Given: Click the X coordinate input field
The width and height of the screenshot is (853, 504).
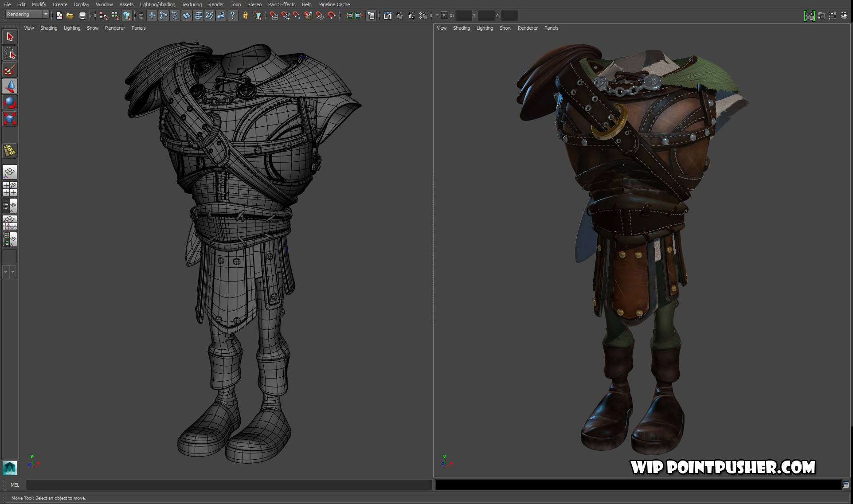Looking at the screenshot, I should [x=463, y=16].
